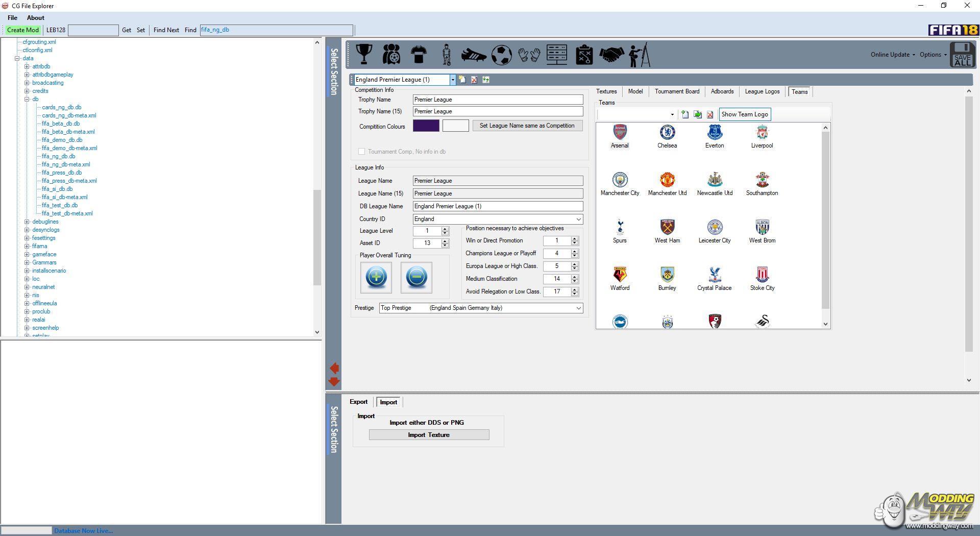Open the trophy competitions section

coord(364,54)
